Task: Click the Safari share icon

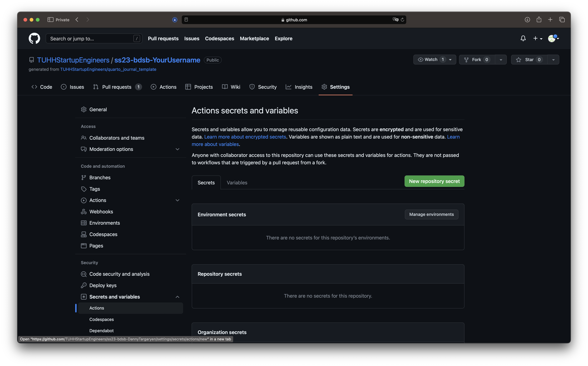Action: pos(539,20)
